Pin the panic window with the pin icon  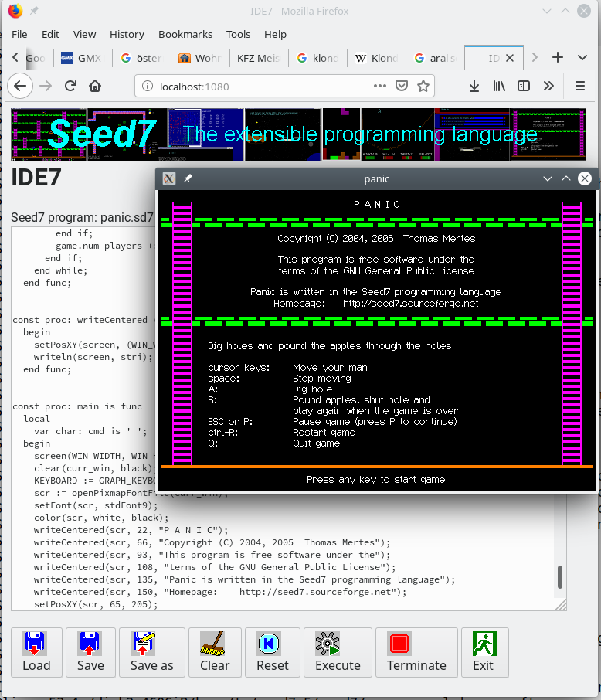point(188,178)
